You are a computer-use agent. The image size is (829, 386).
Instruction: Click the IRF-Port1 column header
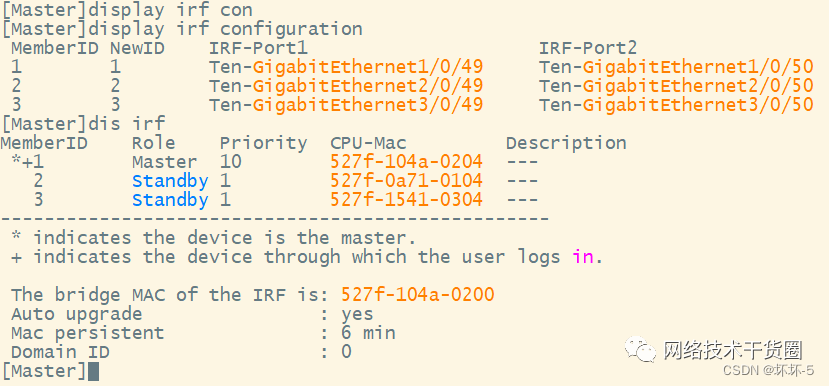coord(258,48)
